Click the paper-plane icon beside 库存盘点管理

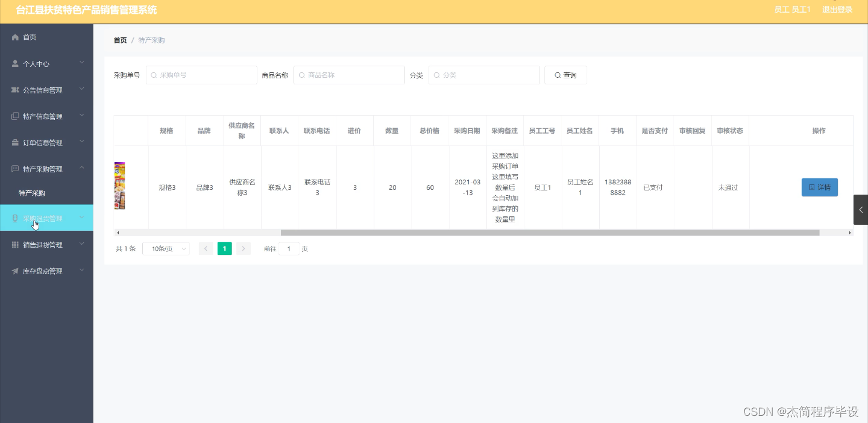pos(16,271)
